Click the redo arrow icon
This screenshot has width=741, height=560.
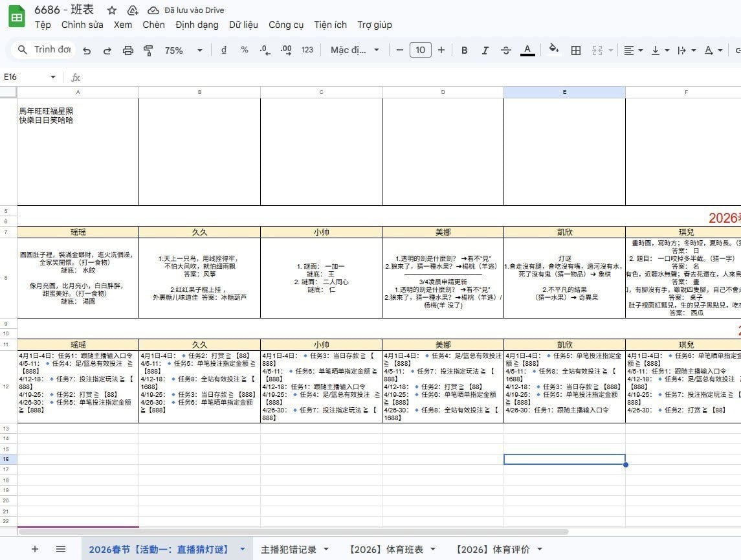107,50
